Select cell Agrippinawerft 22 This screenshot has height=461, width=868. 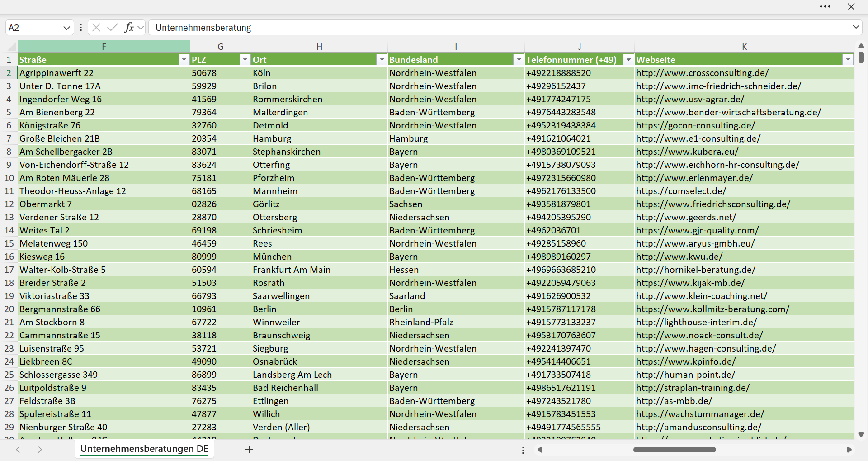[104, 73]
